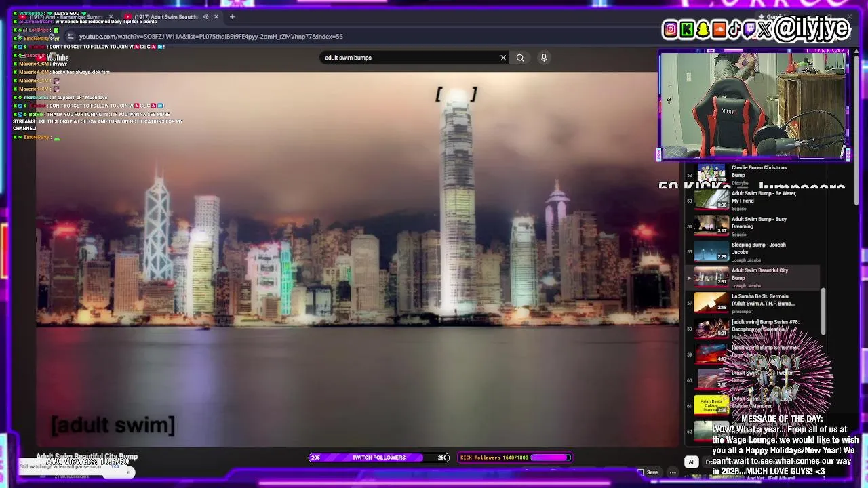Play Adult Swim Bump - Busy Dreaming
The image size is (868, 488).
(753, 226)
